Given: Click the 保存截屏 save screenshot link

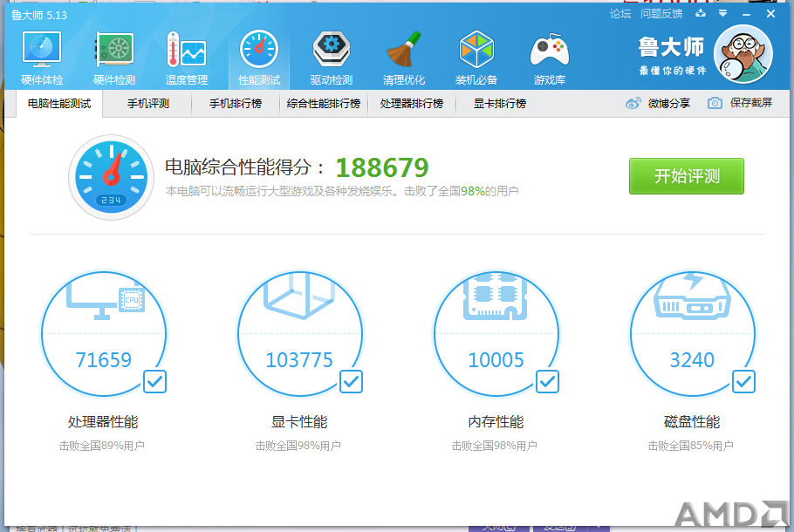Looking at the screenshot, I should click(751, 103).
